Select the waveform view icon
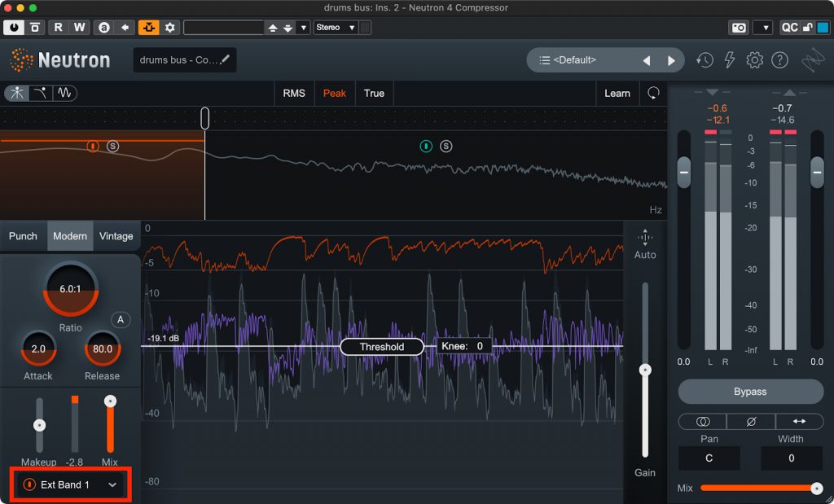The image size is (834, 504). pyautogui.click(x=65, y=93)
